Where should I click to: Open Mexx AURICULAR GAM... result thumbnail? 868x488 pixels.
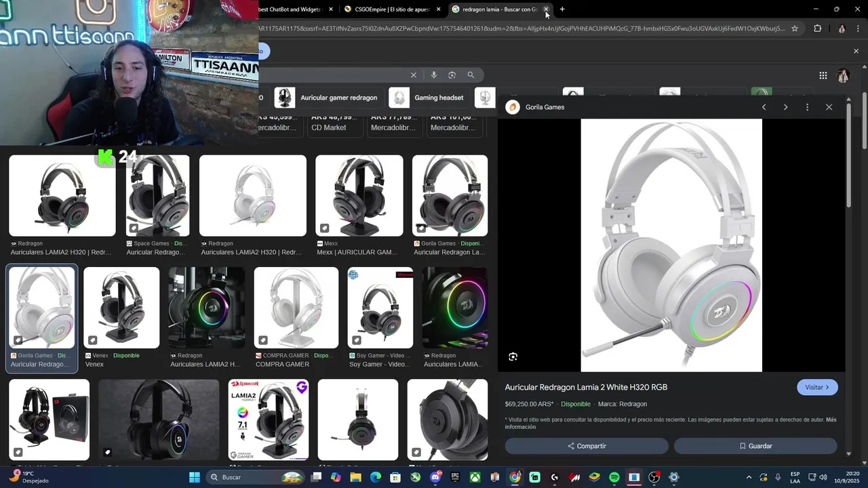(x=359, y=196)
